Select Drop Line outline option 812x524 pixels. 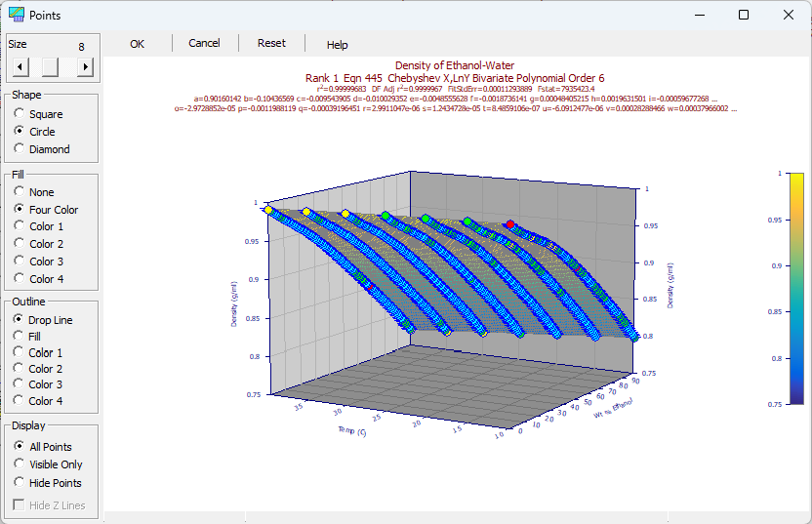coord(43,320)
